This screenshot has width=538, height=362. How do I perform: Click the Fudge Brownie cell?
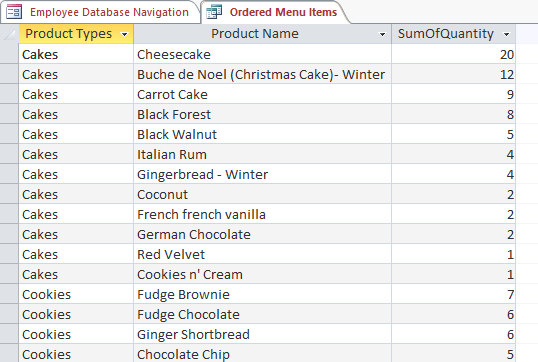[x=262, y=294]
